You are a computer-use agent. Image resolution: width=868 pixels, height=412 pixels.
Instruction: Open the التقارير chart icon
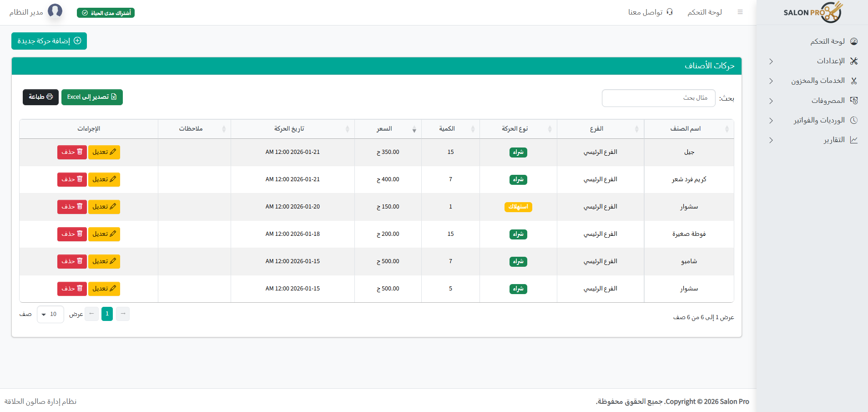click(x=854, y=140)
